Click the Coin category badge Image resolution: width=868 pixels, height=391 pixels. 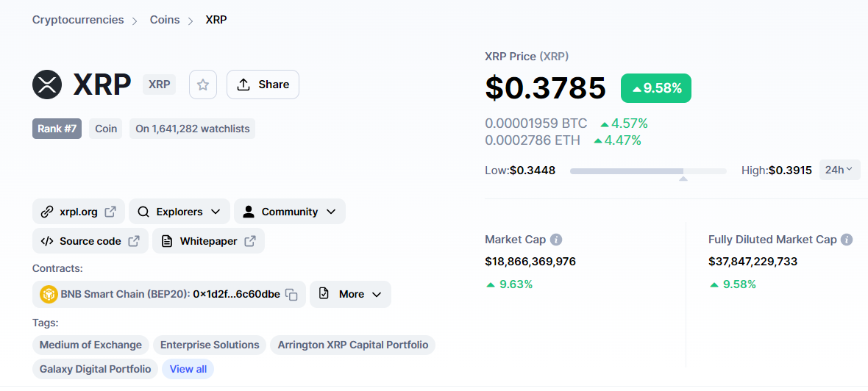(106, 129)
